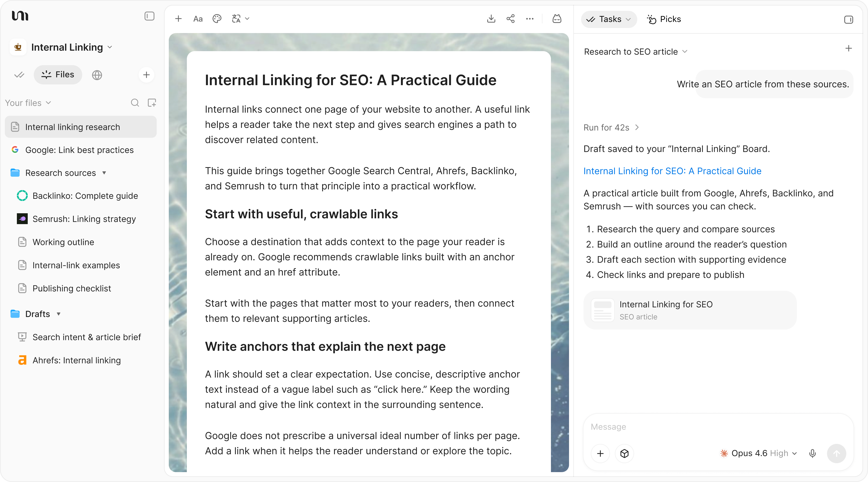
Task: Click the 'Start with useful, crawlable links' heading
Action: [301, 214]
